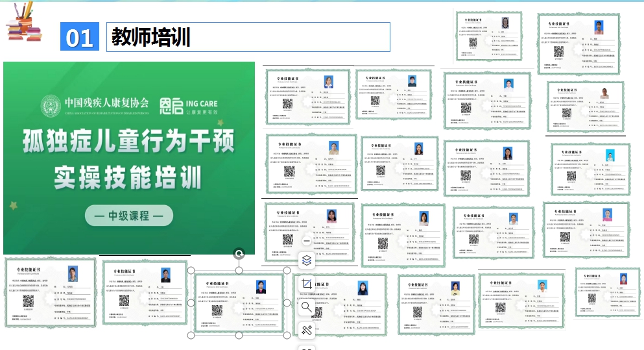Image resolution: width=644 pixels, height=350 pixels.
Task: Select certificate directly below the green banner's left edge
Action: pos(50,292)
